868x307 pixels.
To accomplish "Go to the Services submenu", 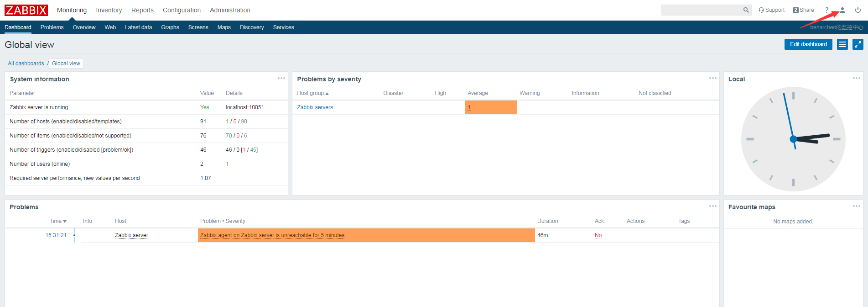I will pos(284,27).
